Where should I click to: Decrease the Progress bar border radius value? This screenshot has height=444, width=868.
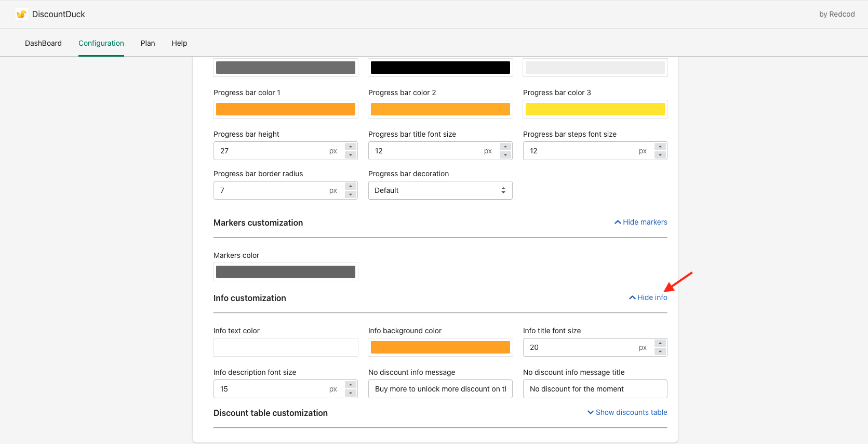351,194
